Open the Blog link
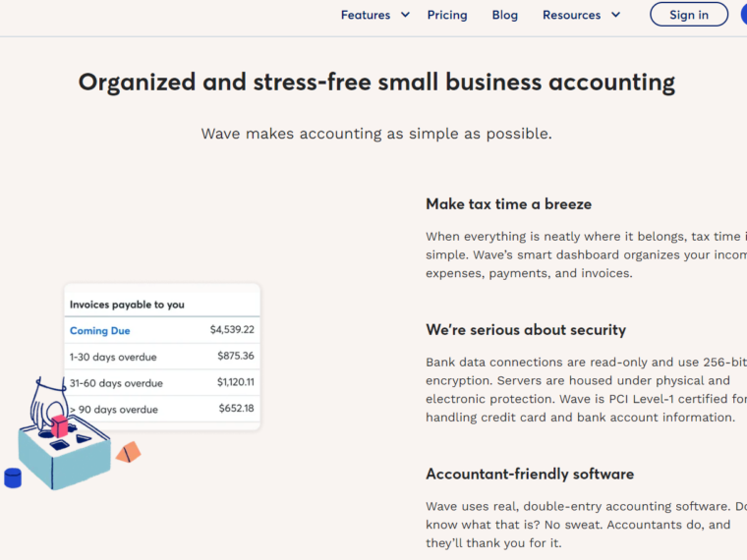 coord(504,15)
